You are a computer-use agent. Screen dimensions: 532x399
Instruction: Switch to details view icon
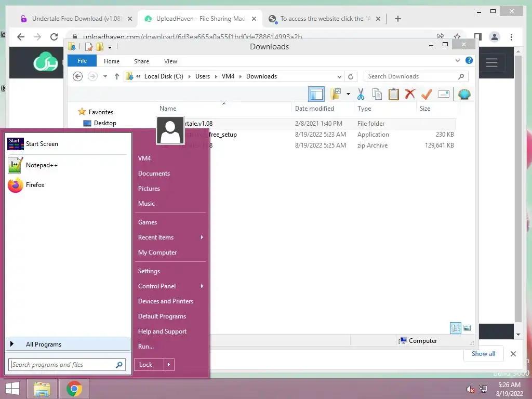(455, 328)
